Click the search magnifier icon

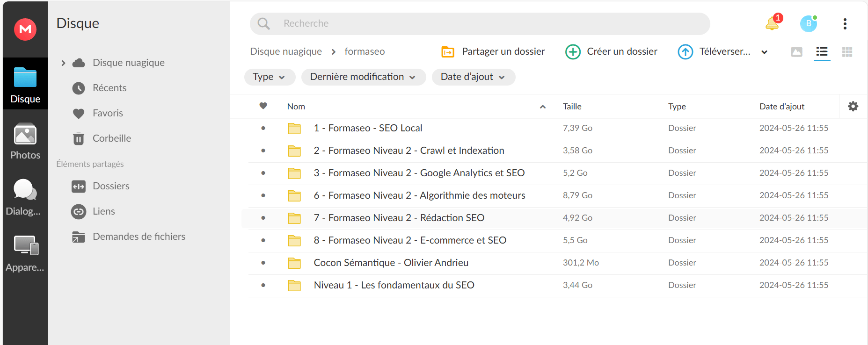point(264,23)
